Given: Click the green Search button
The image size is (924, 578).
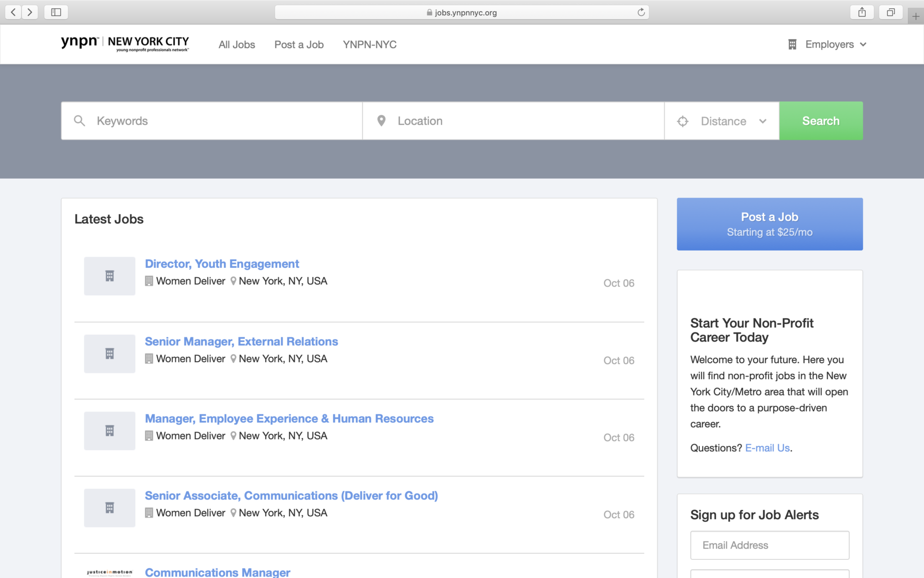Looking at the screenshot, I should tap(821, 121).
